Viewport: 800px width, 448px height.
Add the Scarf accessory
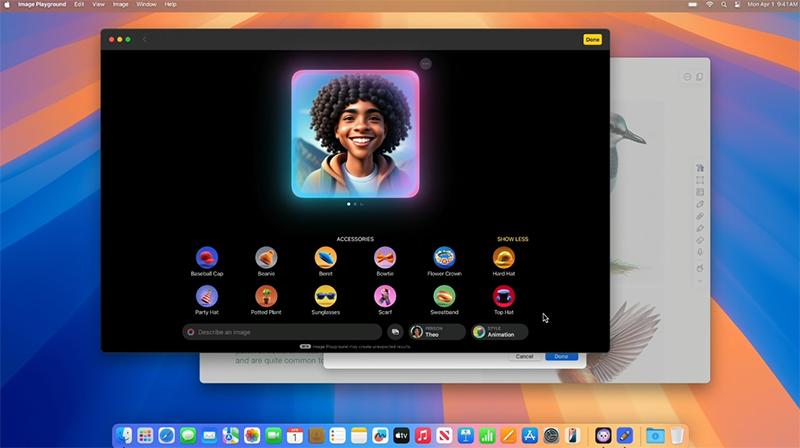coord(385,296)
